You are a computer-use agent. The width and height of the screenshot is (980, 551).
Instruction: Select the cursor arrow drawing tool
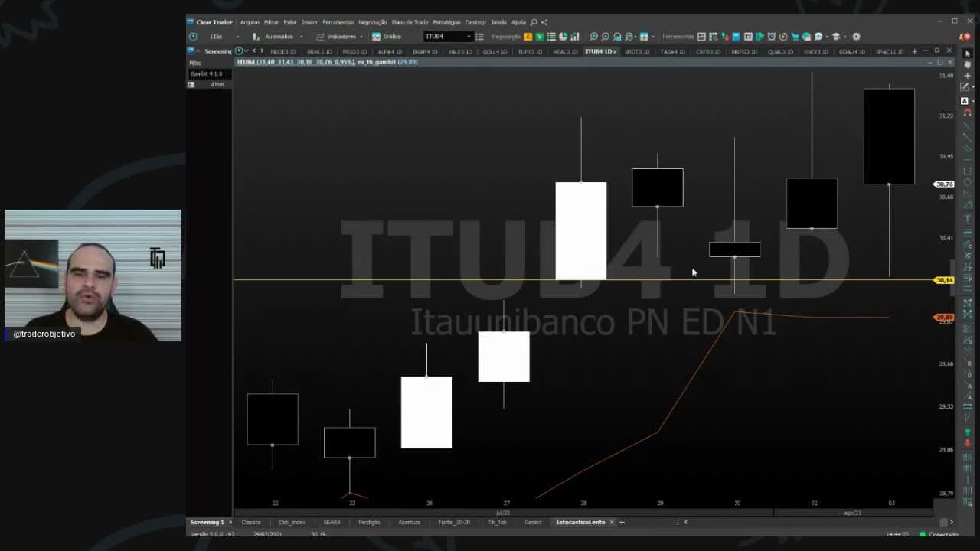(x=968, y=54)
